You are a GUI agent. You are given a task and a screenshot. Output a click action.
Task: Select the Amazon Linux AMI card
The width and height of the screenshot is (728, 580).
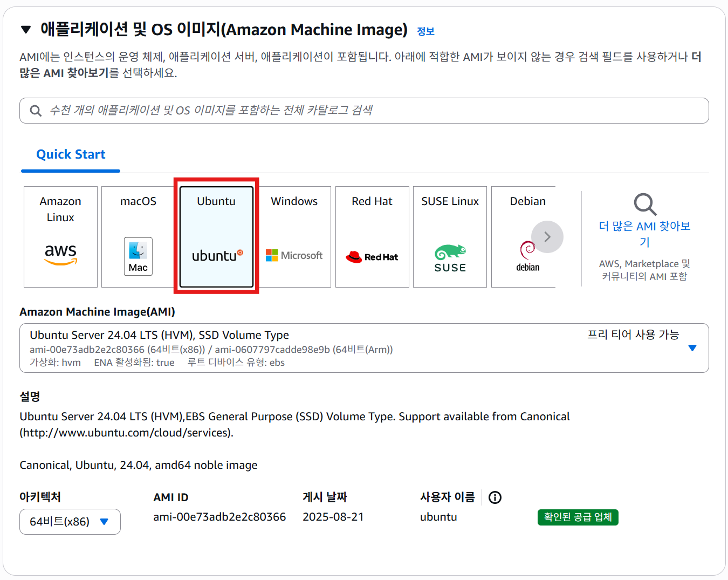click(60, 237)
